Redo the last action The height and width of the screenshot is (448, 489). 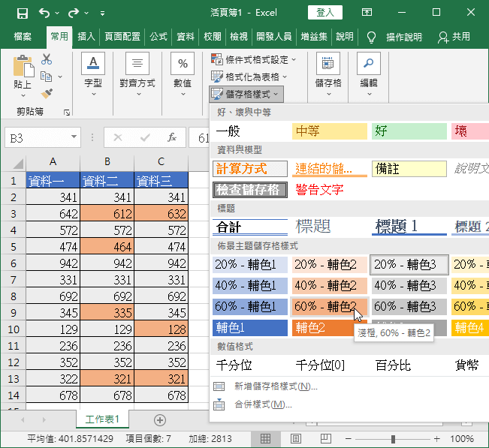pyautogui.click(x=74, y=13)
